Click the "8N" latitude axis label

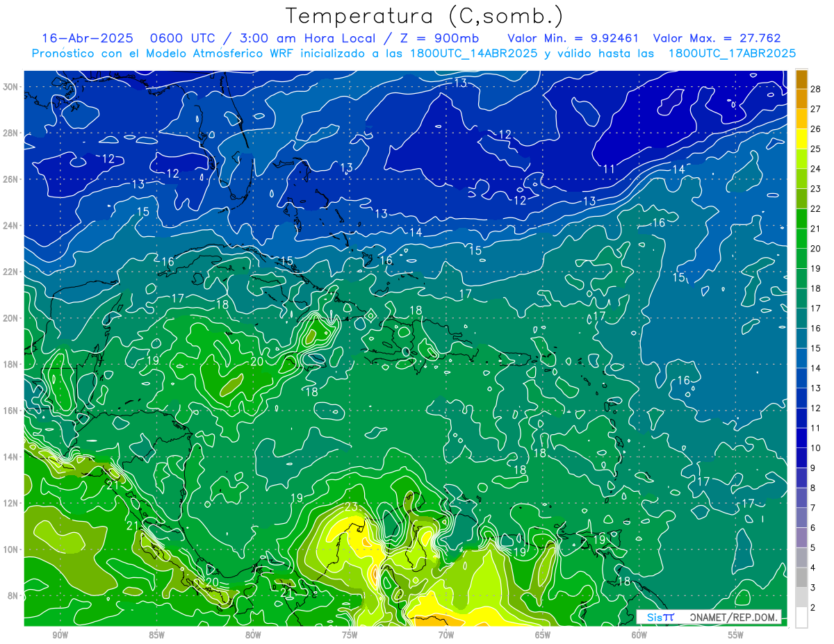click(14, 595)
